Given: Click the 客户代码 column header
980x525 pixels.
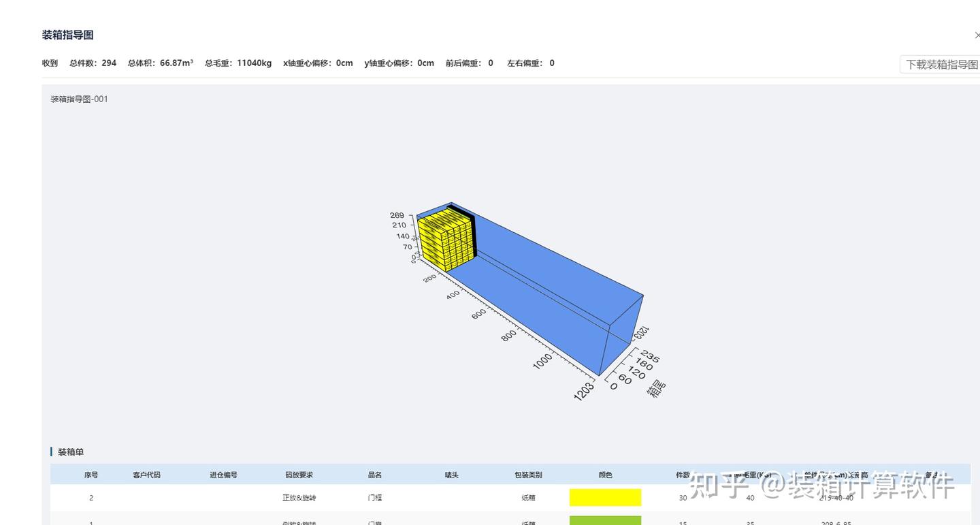Looking at the screenshot, I should (147, 475).
